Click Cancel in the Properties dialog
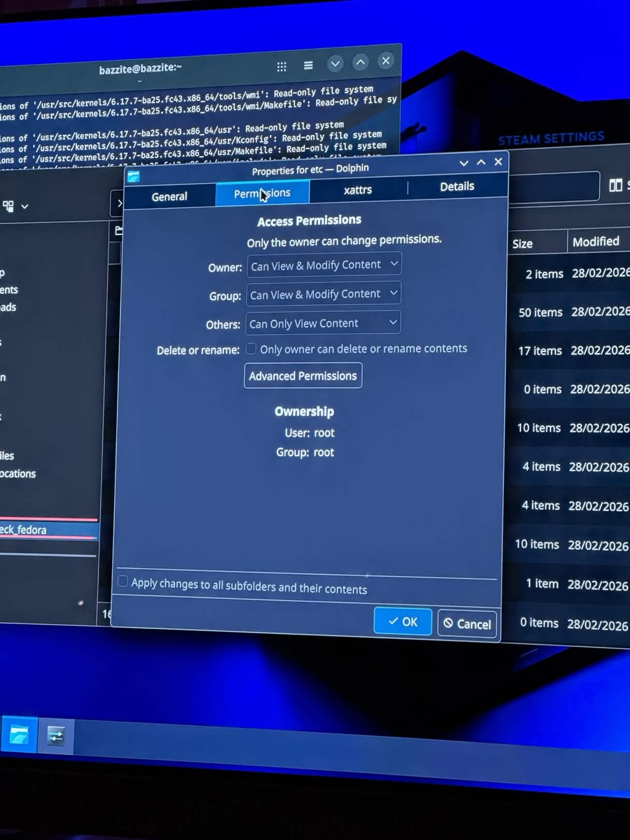Screen dimensions: 630x840 (467, 623)
